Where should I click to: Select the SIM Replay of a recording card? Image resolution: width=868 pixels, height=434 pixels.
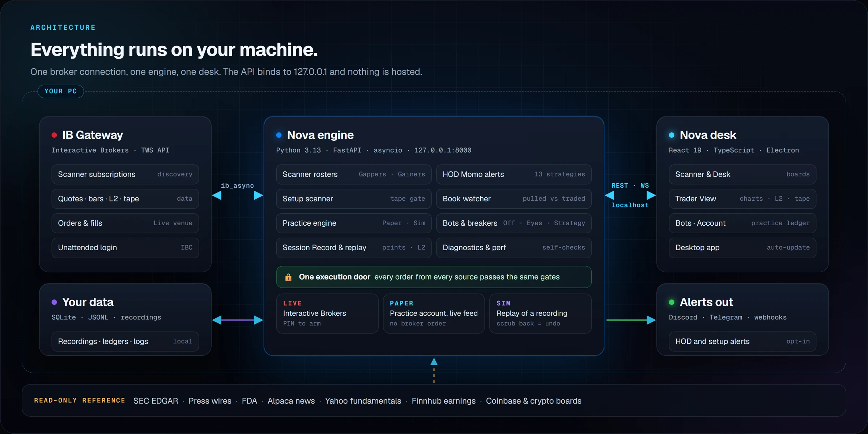(541, 314)
